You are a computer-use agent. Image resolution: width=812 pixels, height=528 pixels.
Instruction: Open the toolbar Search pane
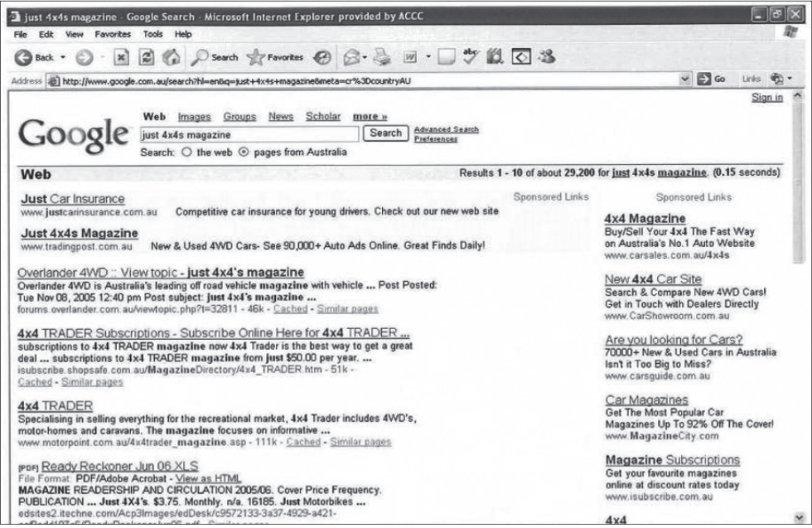tap(214, 57)
